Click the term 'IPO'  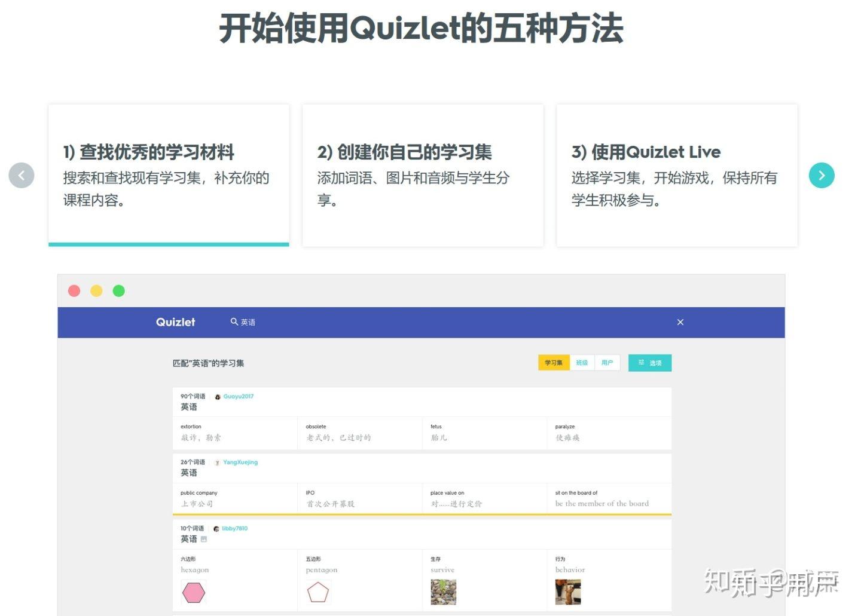pyautogui.click(x=310, y=493)
